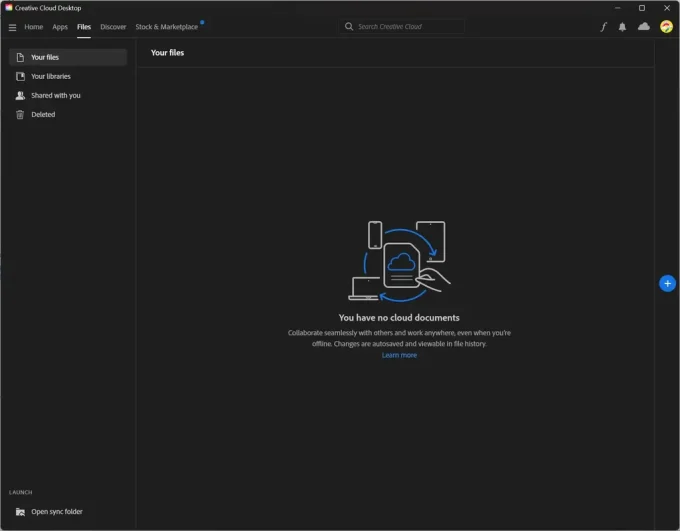Click the blue plus add button
Screen dimensions: 680x531
click(x=667, y=284)
